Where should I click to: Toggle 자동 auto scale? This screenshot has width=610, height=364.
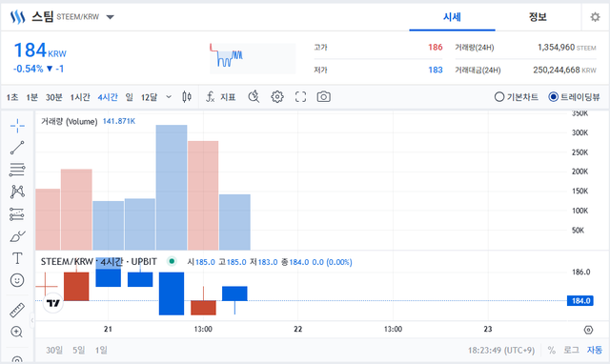[595, 350]
